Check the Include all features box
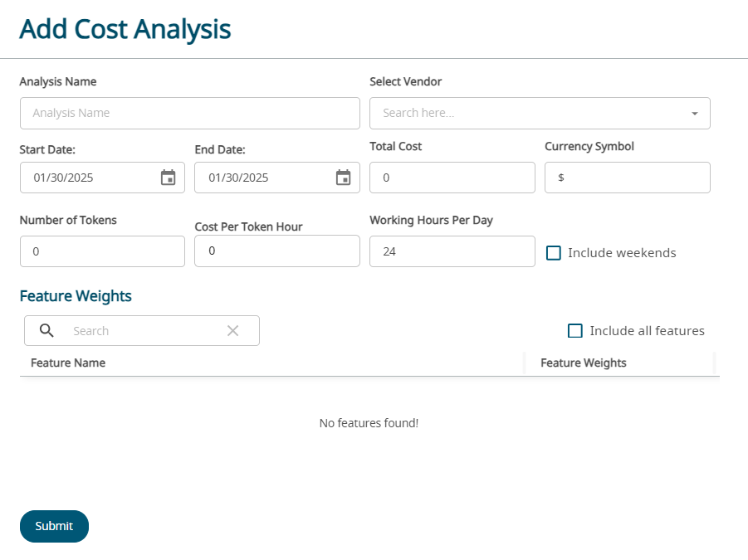 (x=575, y=331)
